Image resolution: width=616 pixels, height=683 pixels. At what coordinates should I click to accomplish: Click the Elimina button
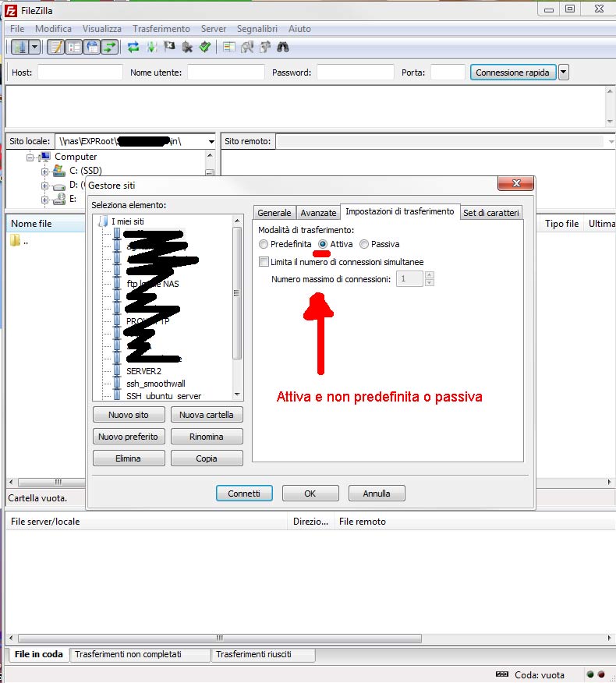click(129, 458)
